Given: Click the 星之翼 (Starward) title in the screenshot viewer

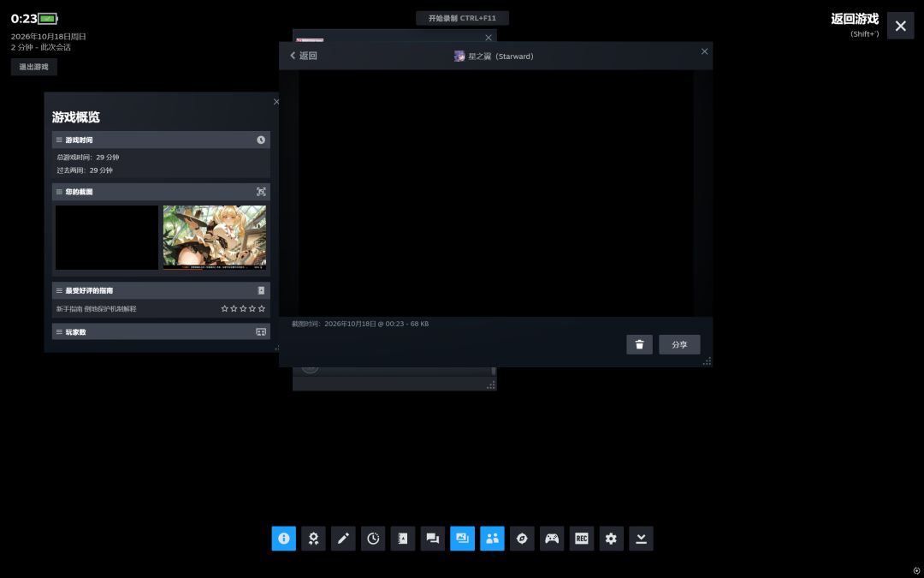Looking at the screenshot, I should click(494, 56).
